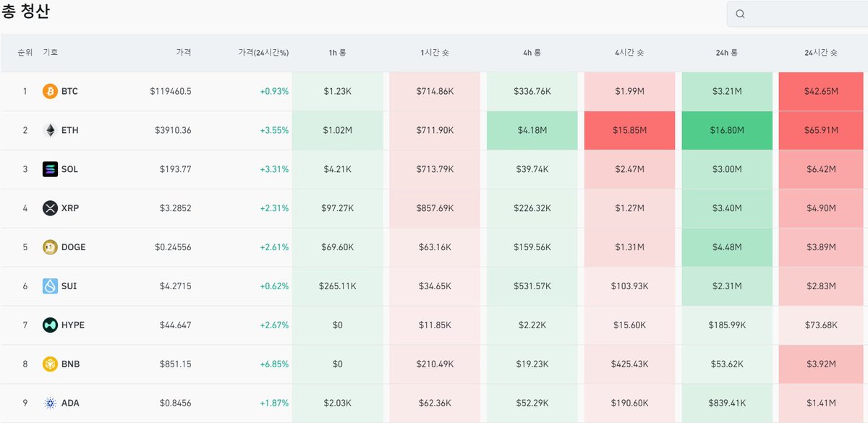Click the Ethereum coin icon

pos(50,130)
